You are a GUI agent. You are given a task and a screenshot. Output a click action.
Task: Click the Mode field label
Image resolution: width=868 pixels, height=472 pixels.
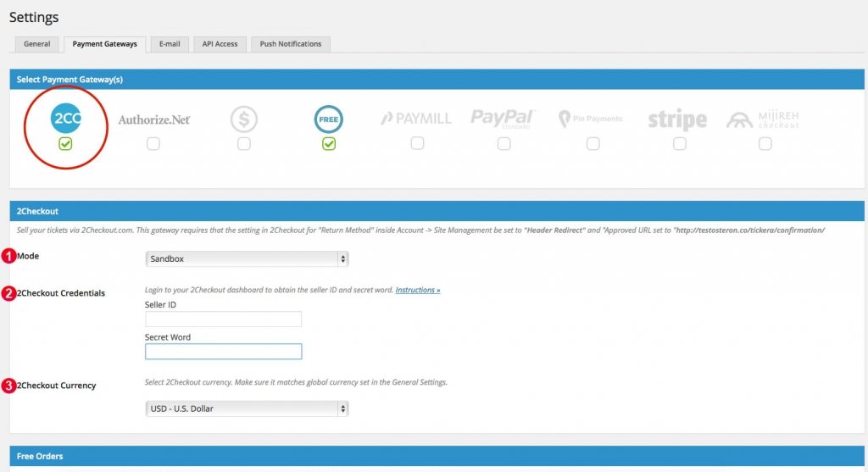pyautogui.click(x=28, y=256)
